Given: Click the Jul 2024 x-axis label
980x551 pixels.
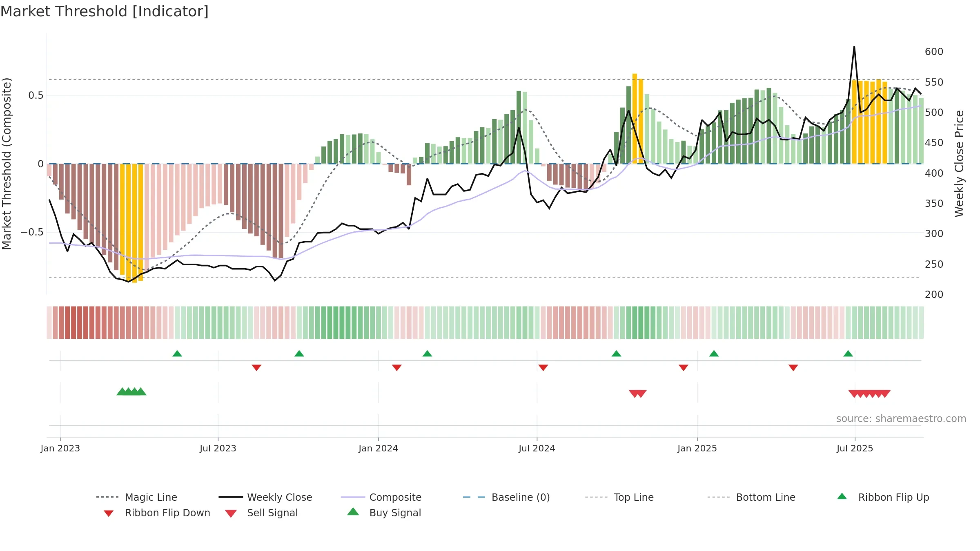Looking at the screenshot, I should coord(537,448).
